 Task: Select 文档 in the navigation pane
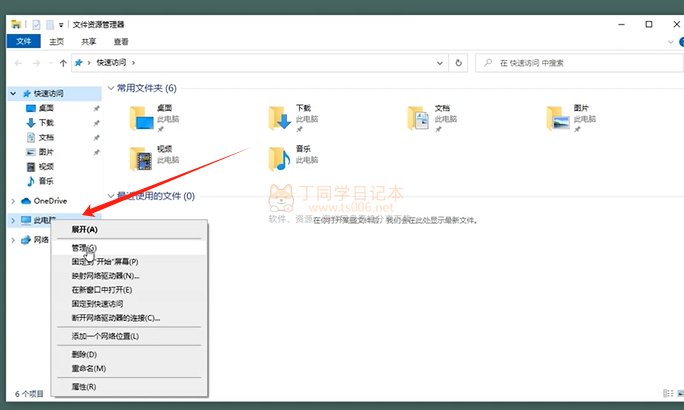pos(46,137)
